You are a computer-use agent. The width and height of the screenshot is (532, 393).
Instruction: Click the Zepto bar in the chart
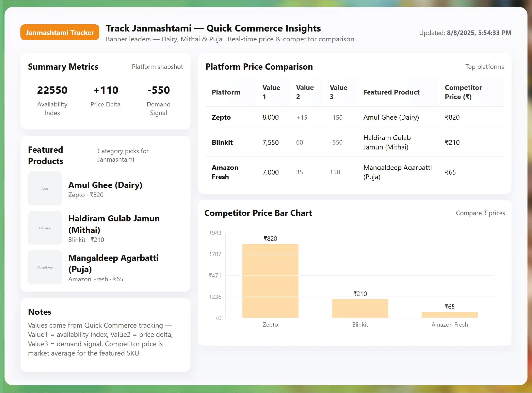[x=270, y=281]
